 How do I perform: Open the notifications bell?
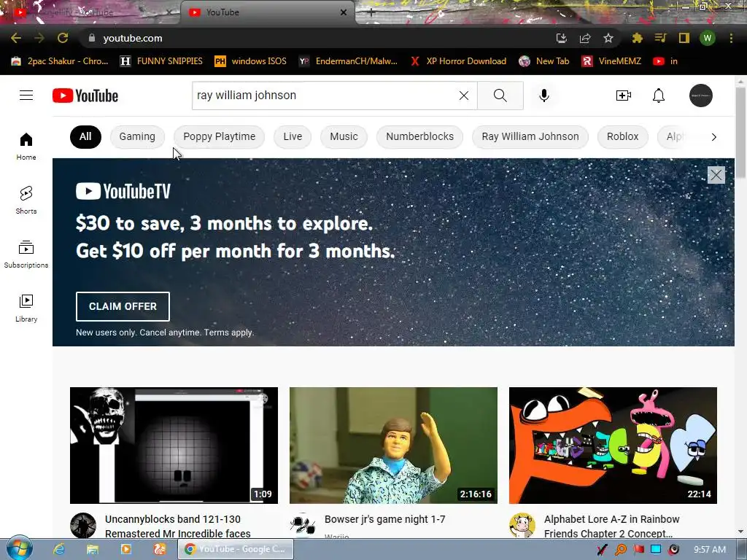pos(659,96)
